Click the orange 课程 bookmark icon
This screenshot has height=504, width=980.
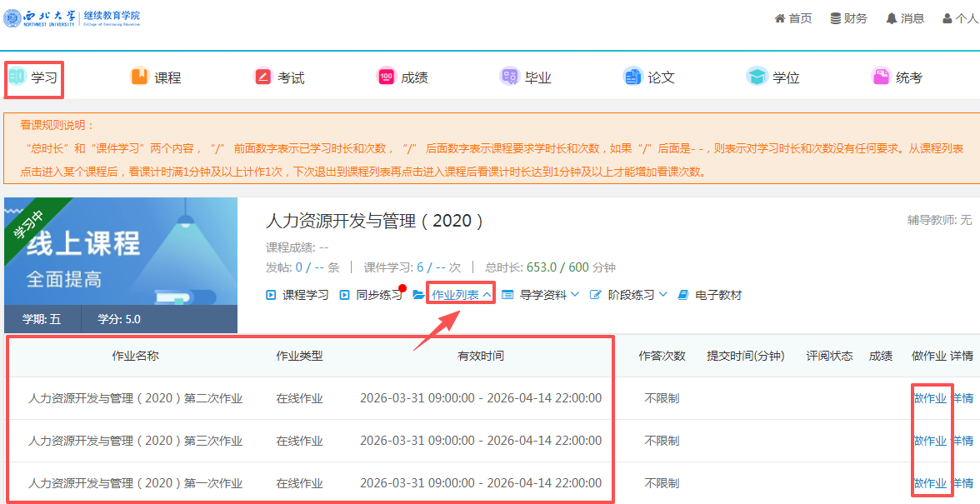(139, 77)
